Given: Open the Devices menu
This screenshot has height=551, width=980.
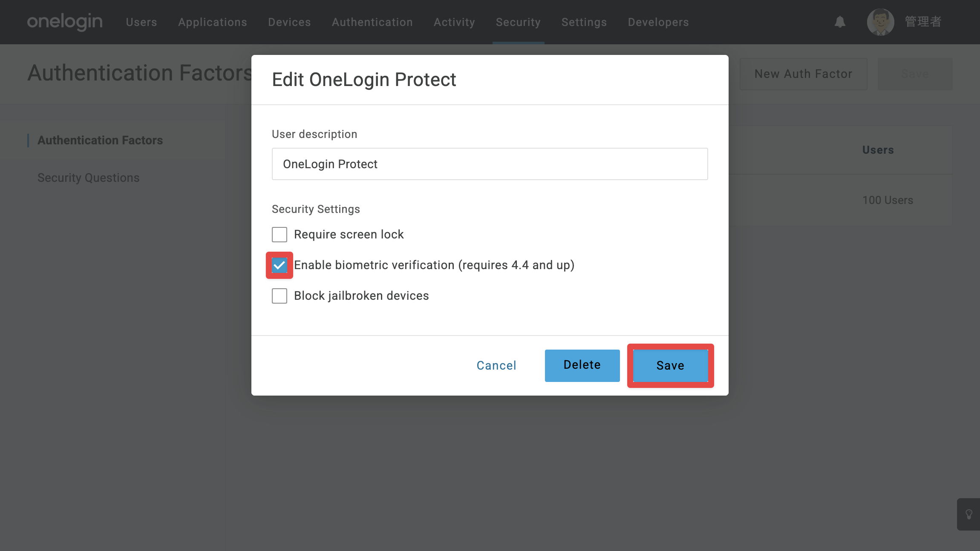Looking at the screenshot, I should click(x=289, y=22).
